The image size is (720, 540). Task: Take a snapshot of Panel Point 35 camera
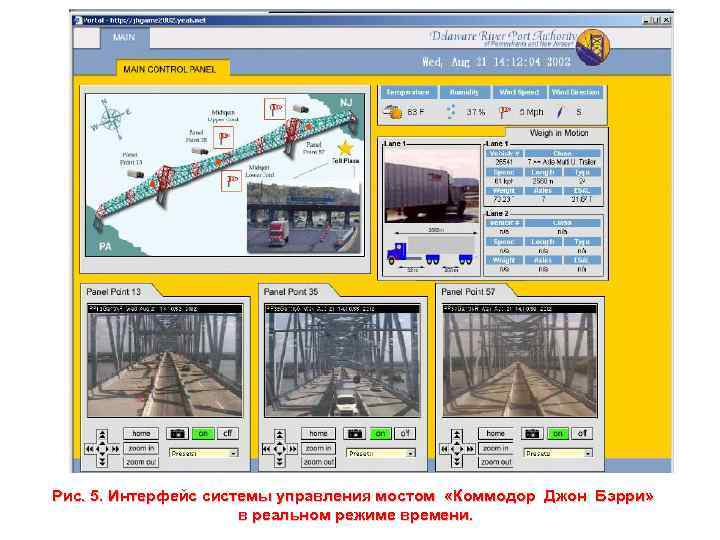tap(354, 433)
